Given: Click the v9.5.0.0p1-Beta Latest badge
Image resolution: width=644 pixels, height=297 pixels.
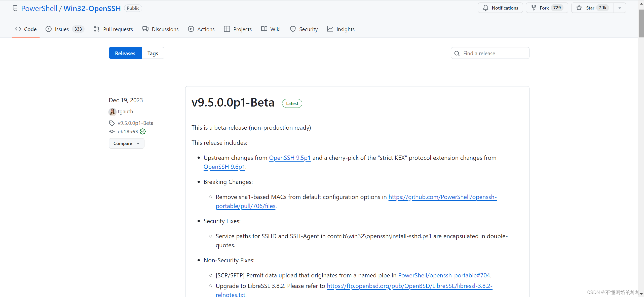Looking at the screenshot, I should tap(292, 103).
